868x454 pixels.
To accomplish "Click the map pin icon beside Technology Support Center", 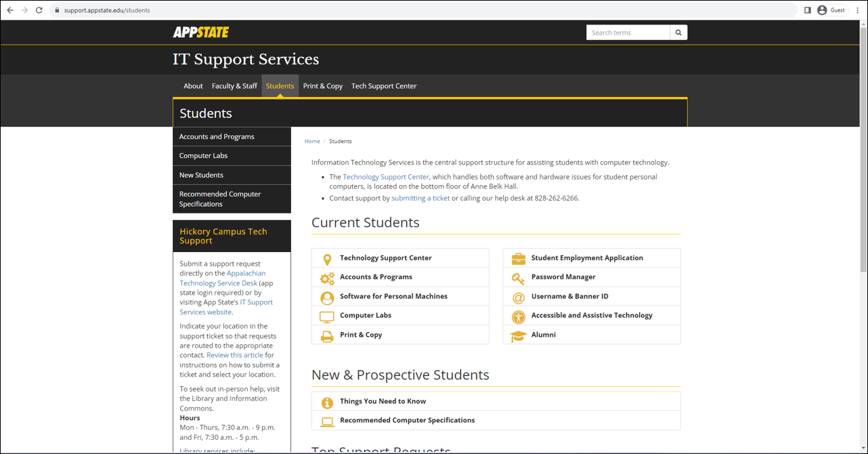I will tap(327, 258).
